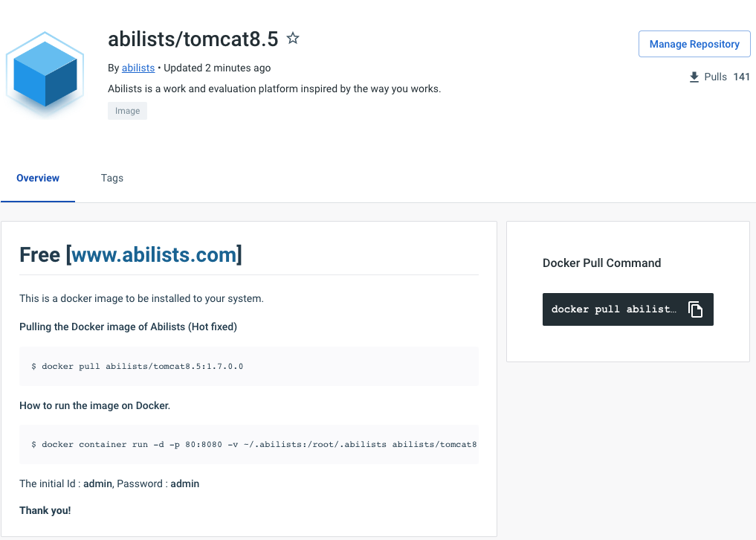Click the initial Id admin password line
The width and height of the screenshot is (756, 540).
tap(109, 483)
